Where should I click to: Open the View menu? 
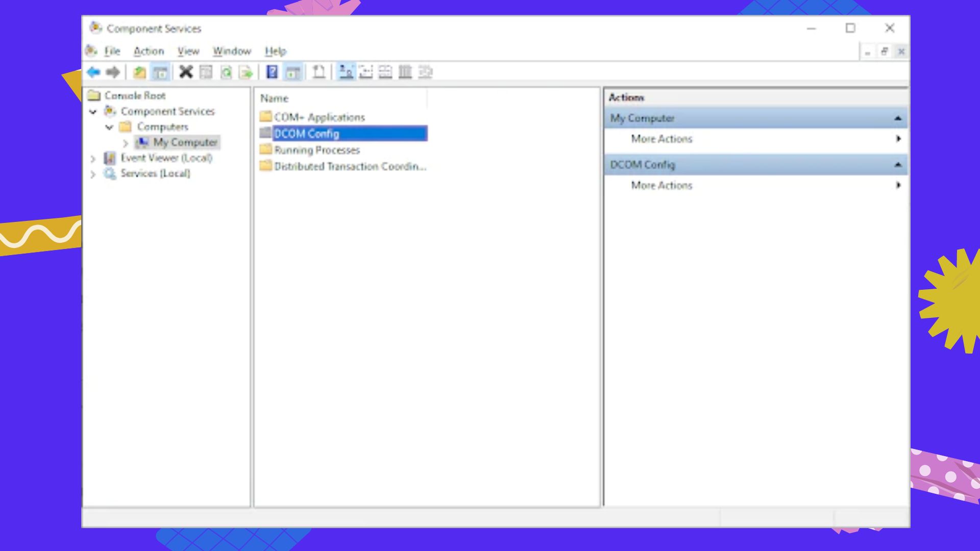pyautogui.click(x=188, y=51)
